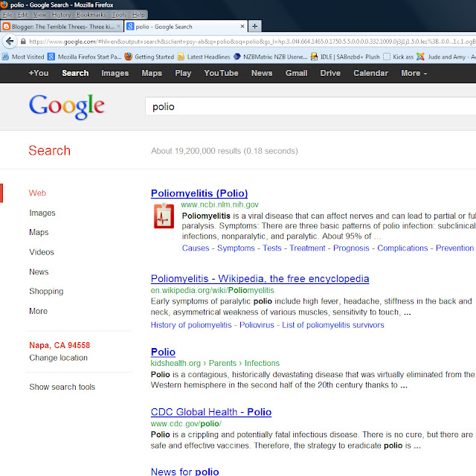Open the Edit menu

[22, 15]
